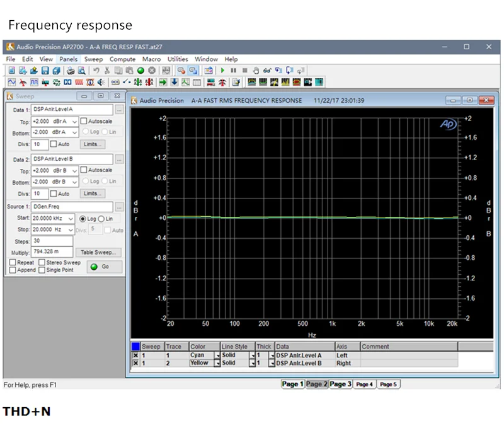This screenshot has height=433, width=504.
Task: Click the undo arrow toolbar icon
Action: point(96,71)
